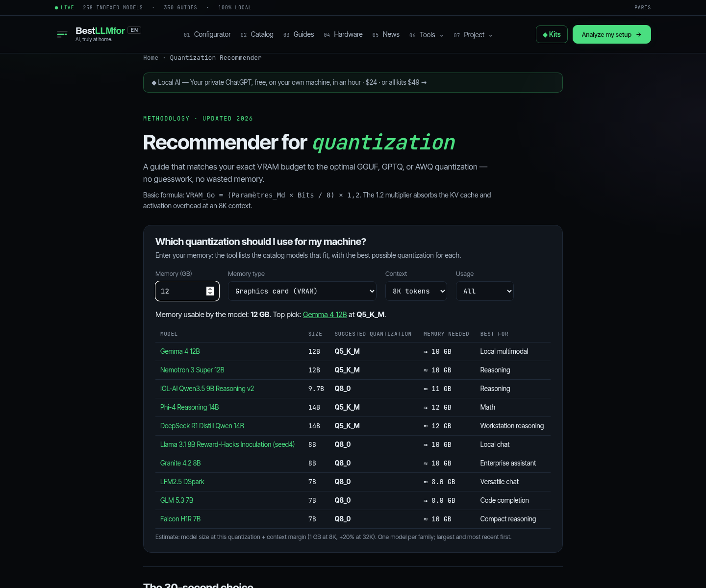706x588 pixels.
Task: Open the GLM 5.3 7B model
Action: point(176,500)
